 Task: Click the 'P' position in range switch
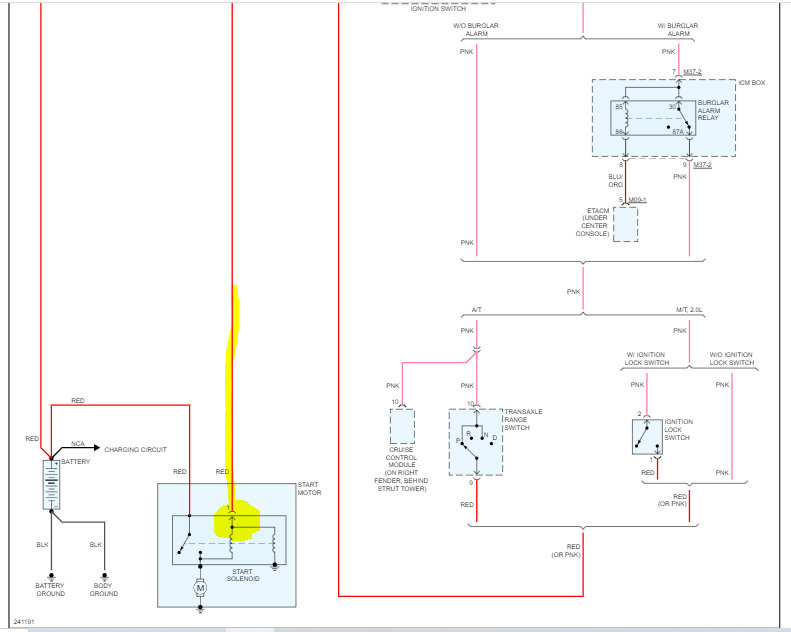(x=458, y=440)
